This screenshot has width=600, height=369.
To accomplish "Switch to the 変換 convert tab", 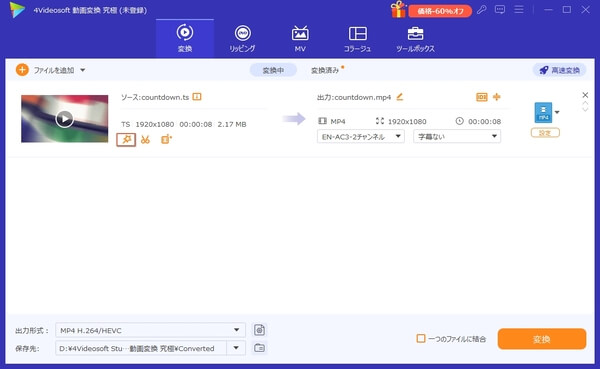I will (x=185, y=38).
